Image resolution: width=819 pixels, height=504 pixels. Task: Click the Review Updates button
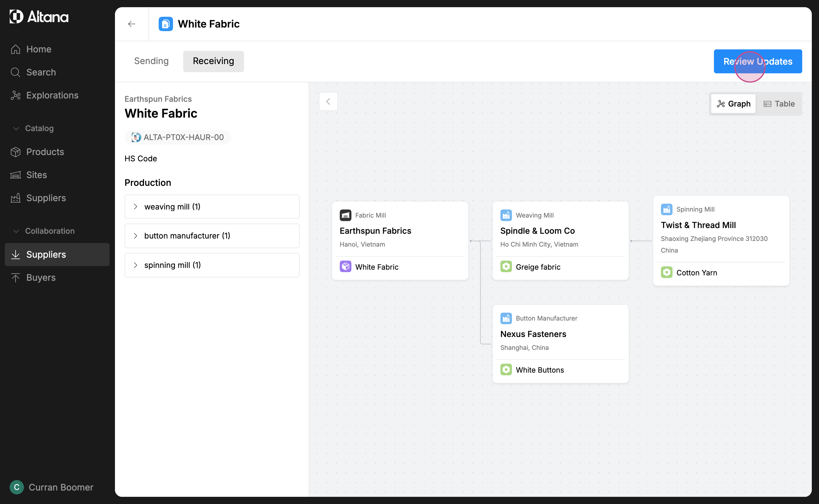(757, 61)
